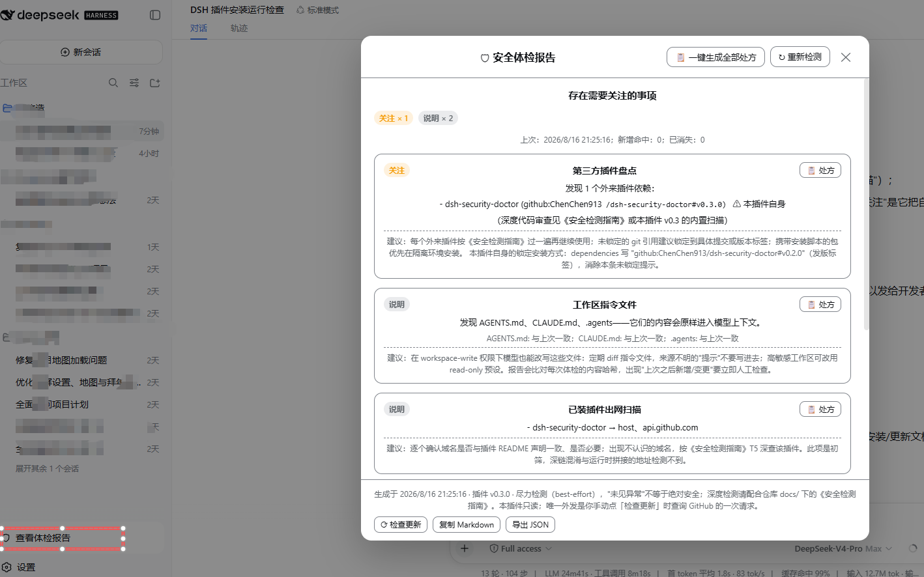The image size is (924, 577).
Task: Switch to the 轨迹 tab
Action: [239, 28]
